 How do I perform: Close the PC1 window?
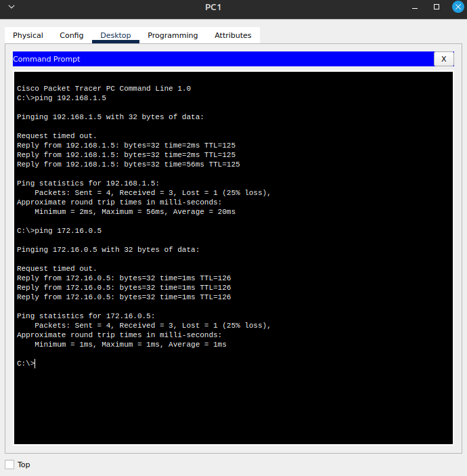pos(458,7)
